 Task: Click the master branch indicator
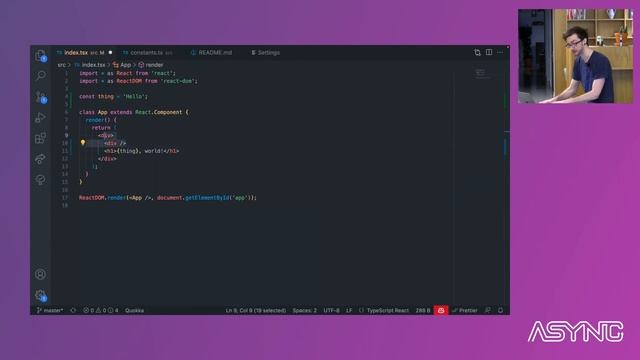coord(50,311)
